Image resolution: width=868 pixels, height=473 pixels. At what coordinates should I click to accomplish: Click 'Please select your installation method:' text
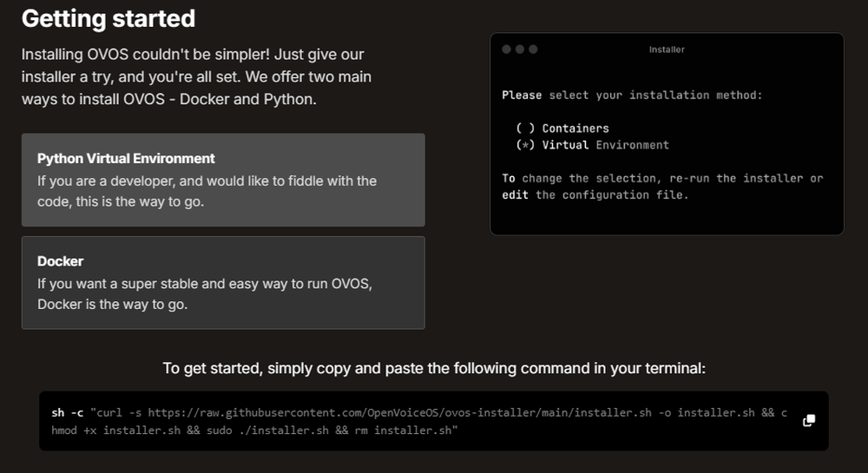tap(632, 95)
